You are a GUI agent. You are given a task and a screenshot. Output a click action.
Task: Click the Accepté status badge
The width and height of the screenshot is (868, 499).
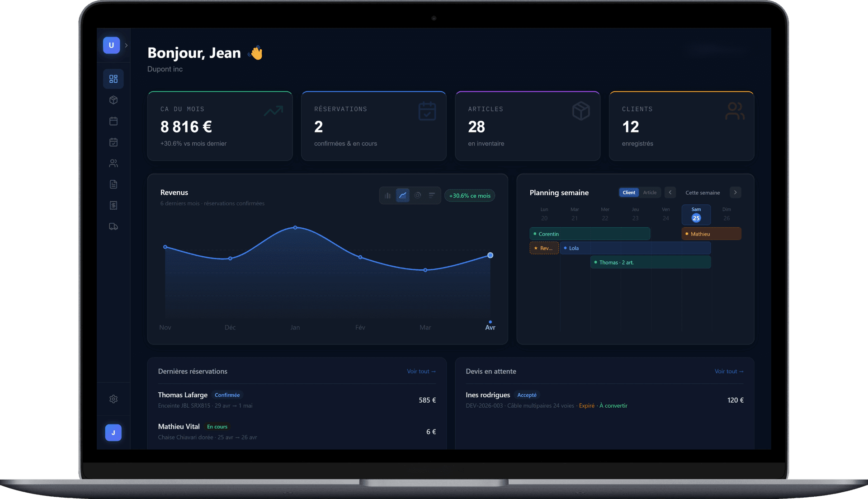(527, 395)
